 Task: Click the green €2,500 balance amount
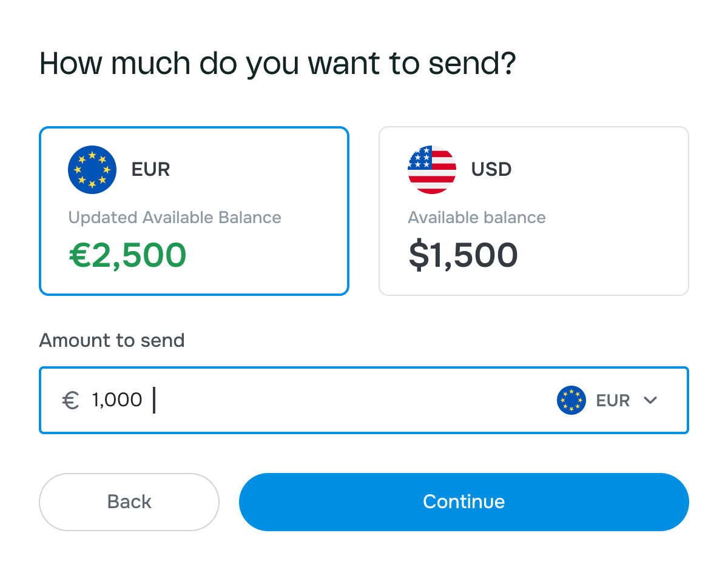coord(127,255)
